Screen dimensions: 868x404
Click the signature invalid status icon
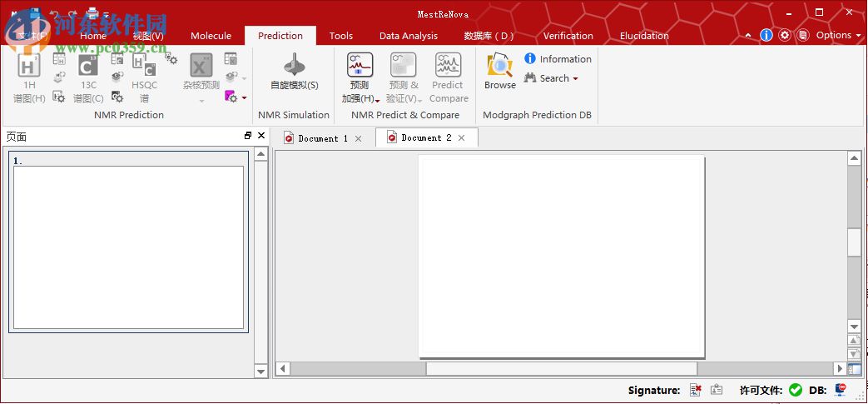(x=696, y=390)
